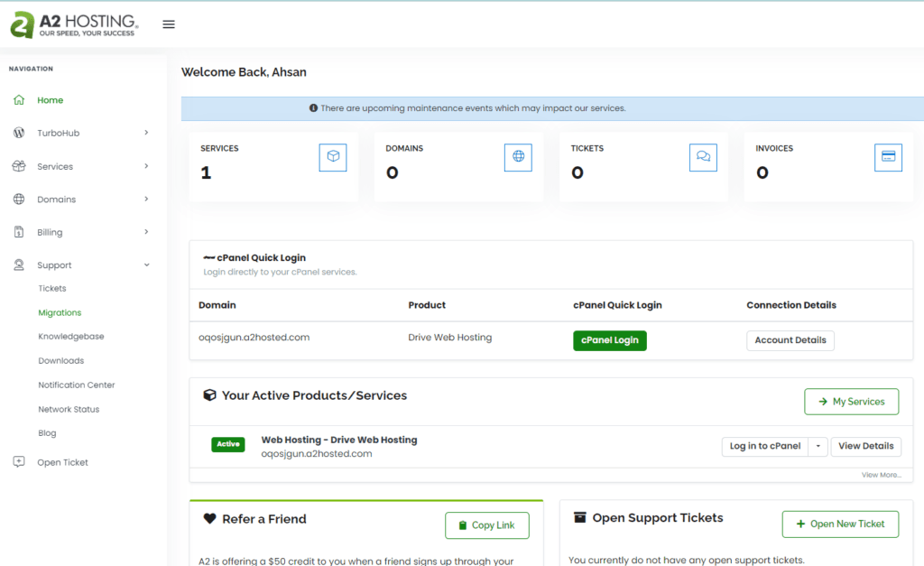Click the cube icon beside Active Products heading
Image resolution: width=924 pixels, height=566 pixels.
[x=209, y=395]
